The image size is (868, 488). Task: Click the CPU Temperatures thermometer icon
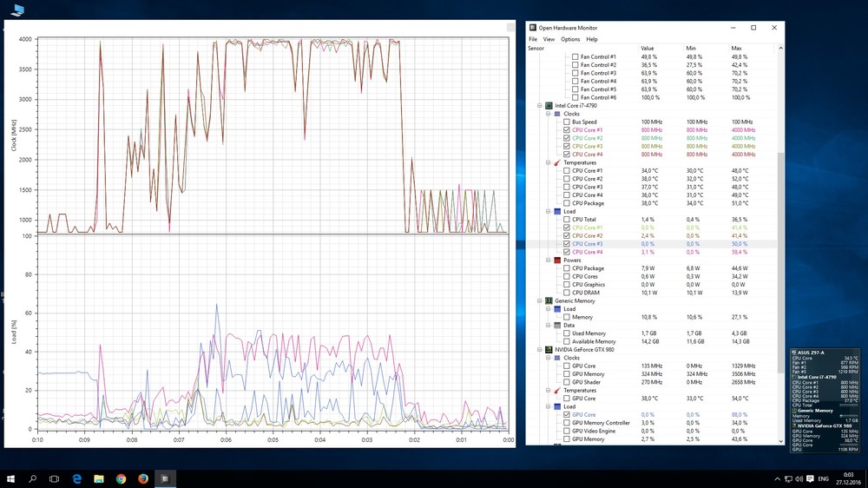[557, 163]
